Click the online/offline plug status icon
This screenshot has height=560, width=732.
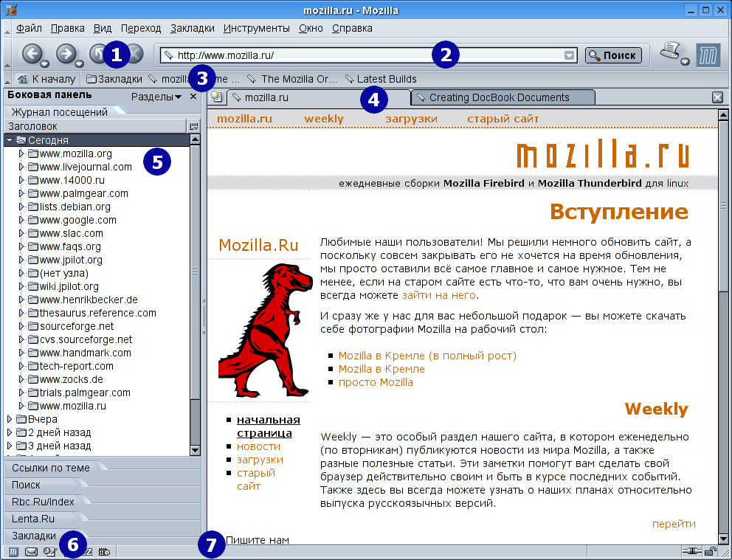coord(692,552)
